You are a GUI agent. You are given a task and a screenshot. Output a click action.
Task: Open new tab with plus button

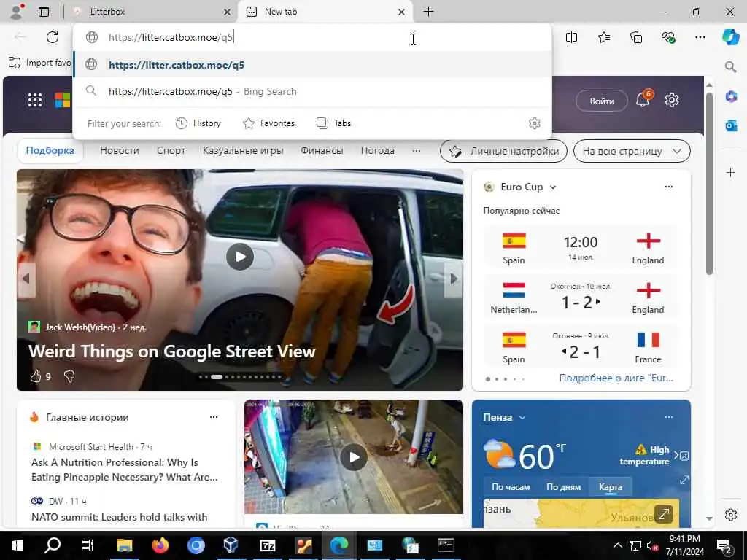[428, 12]
